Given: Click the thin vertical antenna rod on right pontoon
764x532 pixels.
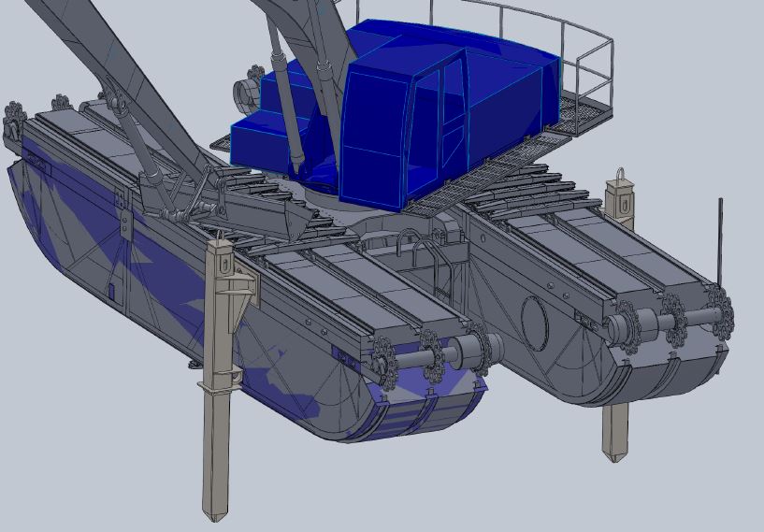Looking at the screenshot, I should coord(721,241).
